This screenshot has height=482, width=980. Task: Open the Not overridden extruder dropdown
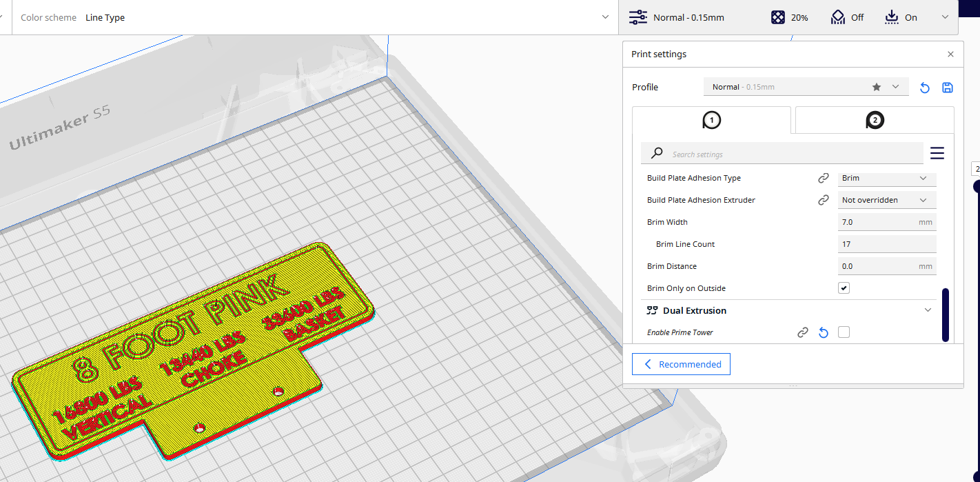(887, 200)
